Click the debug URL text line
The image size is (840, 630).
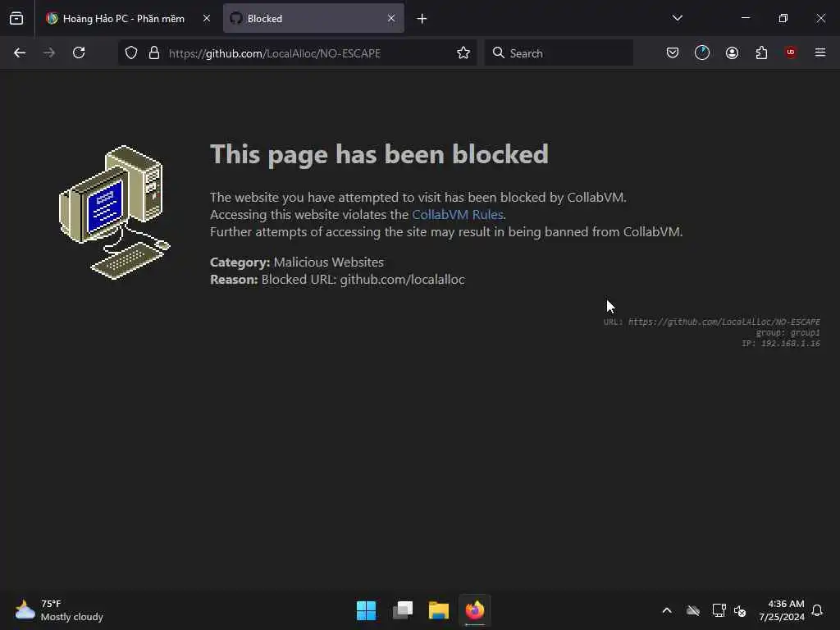711,322
